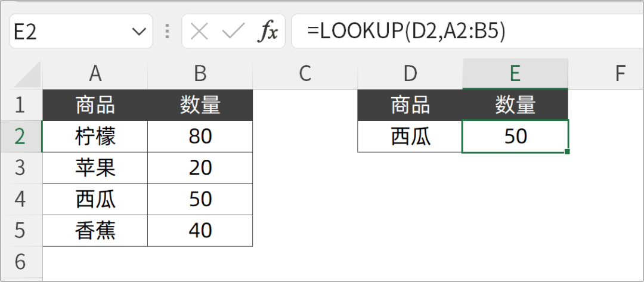Image resolution: width=644 pixels, height=282 pixels.
Task: Click header cell B1 labeled 数量
Action: 200,105
